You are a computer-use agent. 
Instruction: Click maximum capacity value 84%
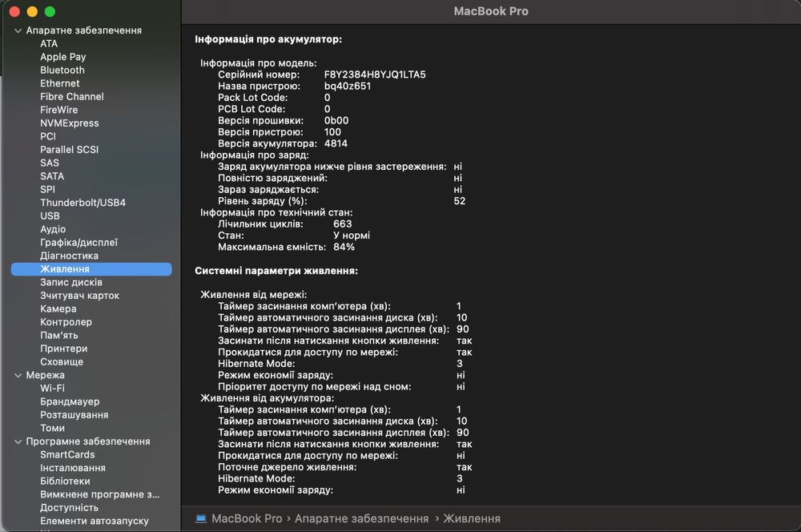coord(344,248)
